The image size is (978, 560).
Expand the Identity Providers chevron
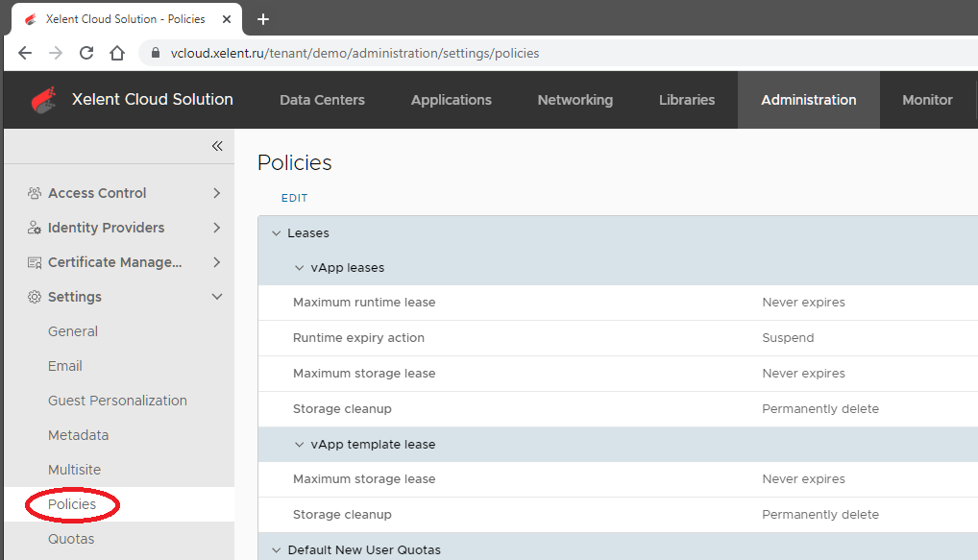[216, 228]
